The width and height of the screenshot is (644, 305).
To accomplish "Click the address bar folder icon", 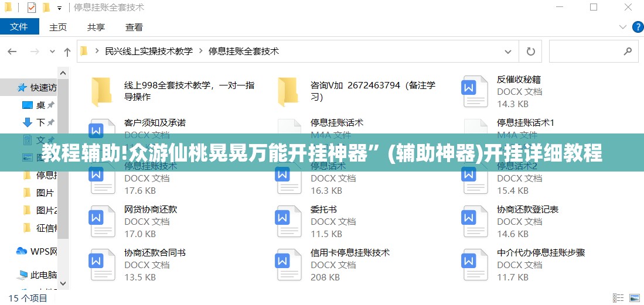I will point(84,51).
